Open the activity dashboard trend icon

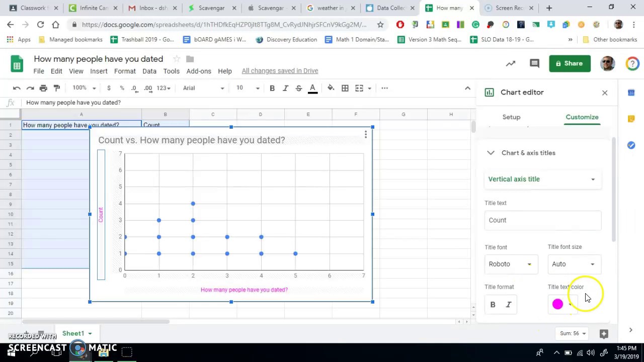(511, 63)
